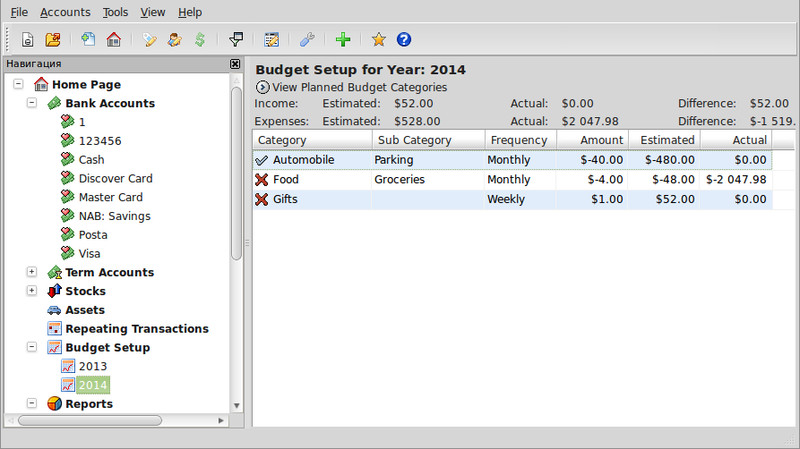The width and height of the screenshot is (800, 449).
Task: Open Organize Payees person toolbar icon
Action: pyautogui.click(x=174, y=39)
